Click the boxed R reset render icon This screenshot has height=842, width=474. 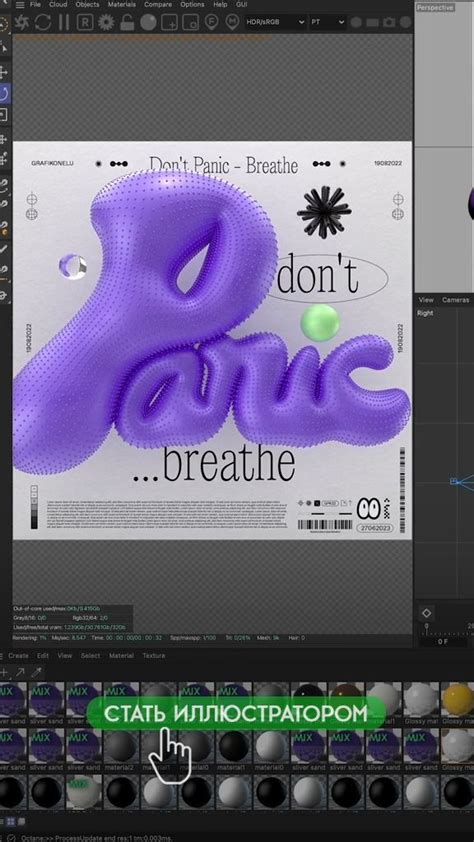pos(84,23)
